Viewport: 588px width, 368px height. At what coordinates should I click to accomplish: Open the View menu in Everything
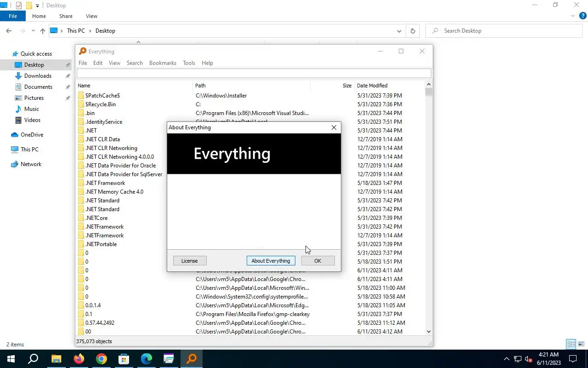click(x=114, y=63)
